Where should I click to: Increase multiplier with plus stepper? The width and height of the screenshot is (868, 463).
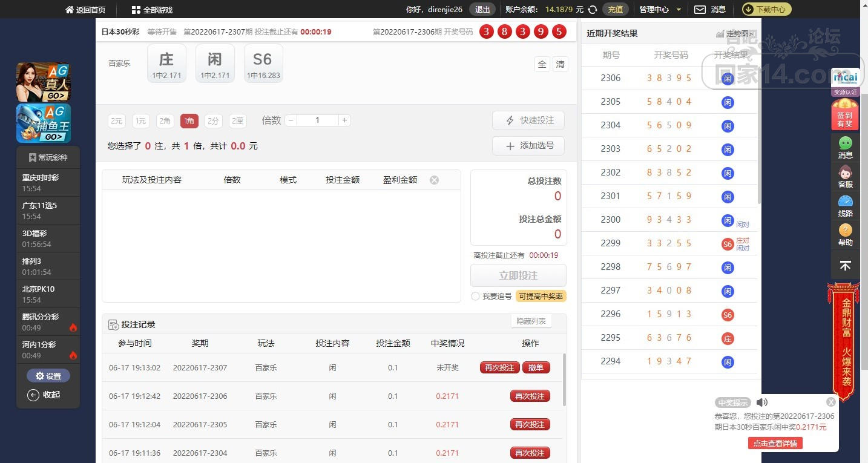(344, 120)
